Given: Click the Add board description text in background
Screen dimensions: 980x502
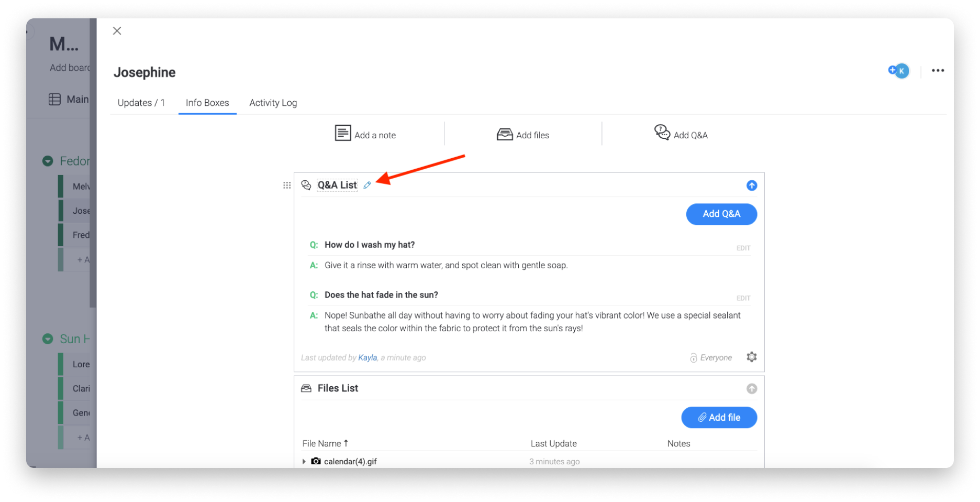Looking at the screenshot, I should (70, 68).
